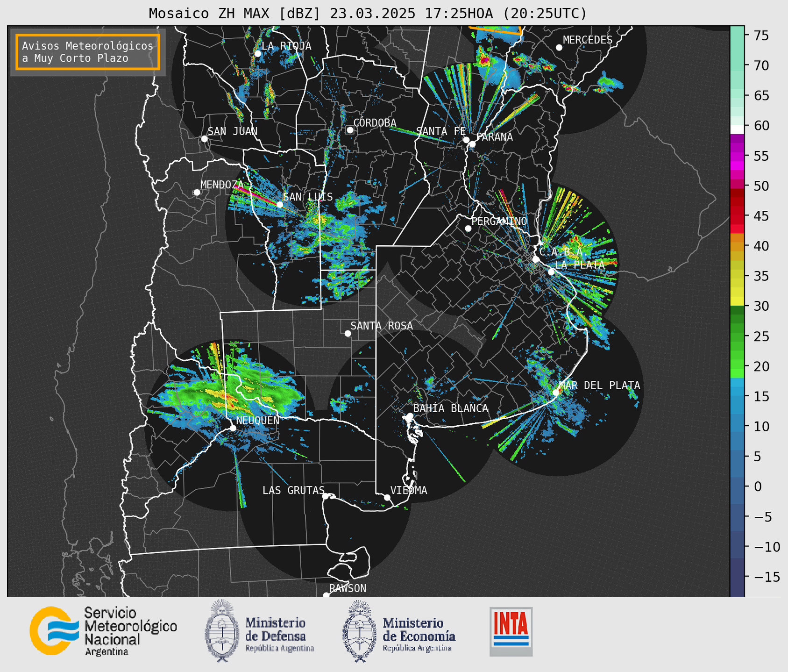Viewport: 788px width, 672px height.
Task: Click the Servicio Meteorológico Nacional logo
Action: click(x=103, y=631)
